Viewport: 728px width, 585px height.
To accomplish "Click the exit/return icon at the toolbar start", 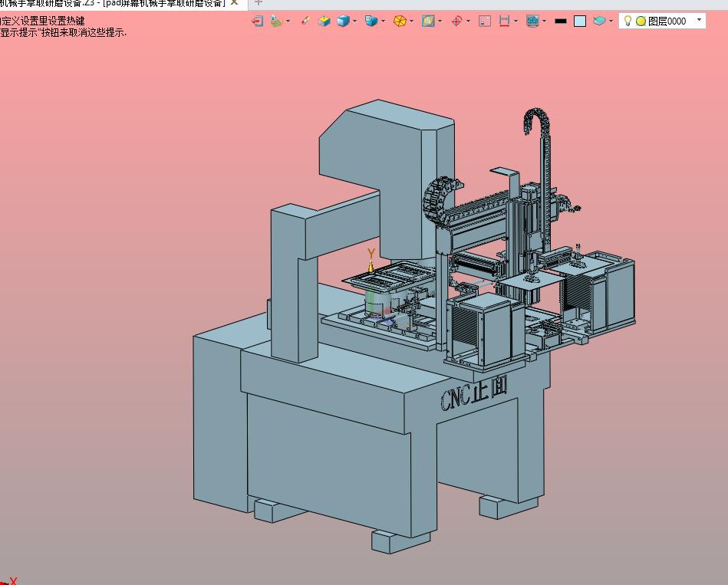I will (x=258, y=21).
